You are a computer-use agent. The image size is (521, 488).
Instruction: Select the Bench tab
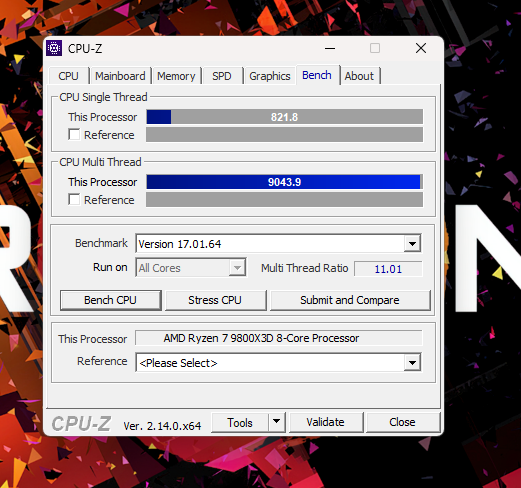317,75
